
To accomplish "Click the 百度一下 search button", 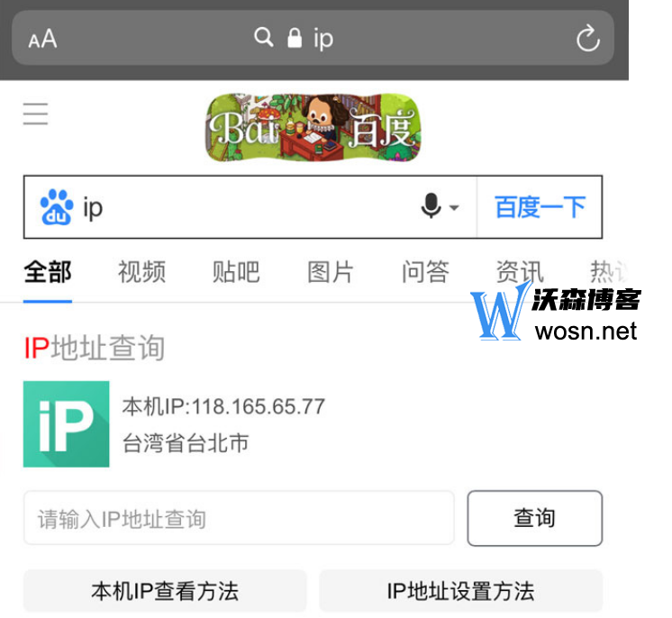I will click(540, 207).
